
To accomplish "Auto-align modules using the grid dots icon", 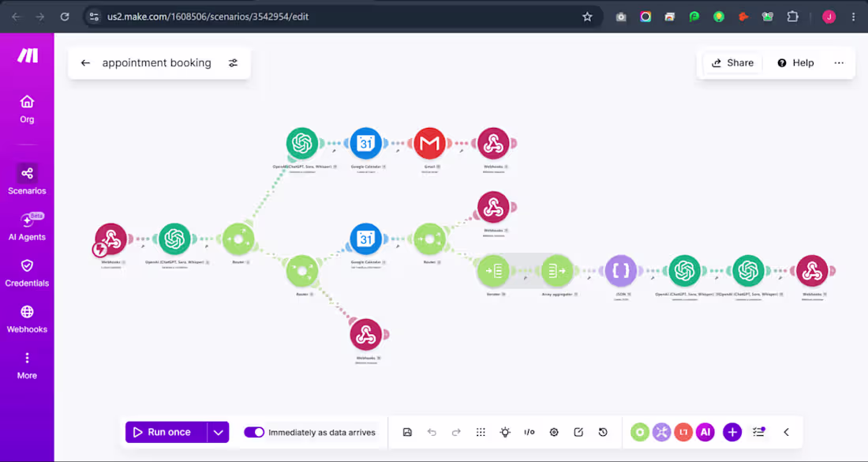I will [x=481, y=432].
